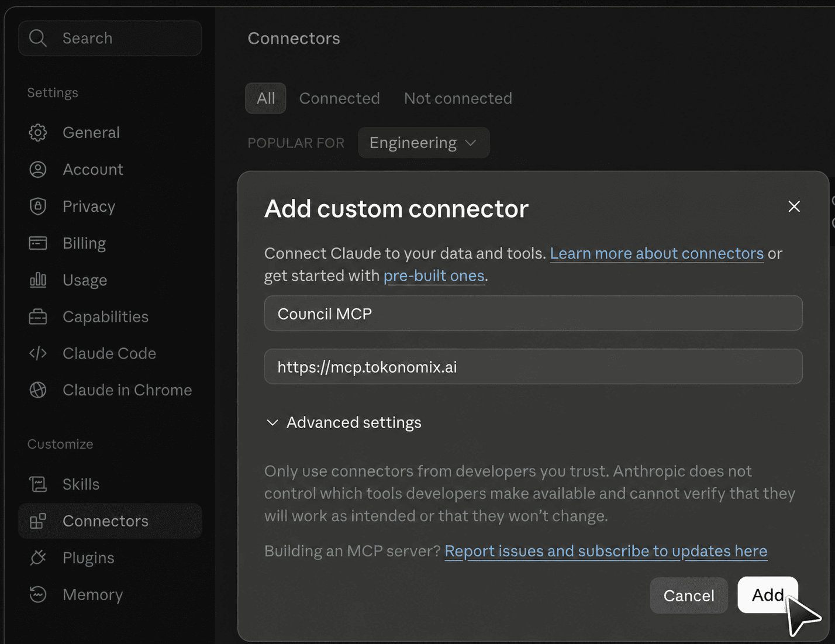Click the Memory clock icon
This screenshot has width=835, height=644.
point(38,595)
